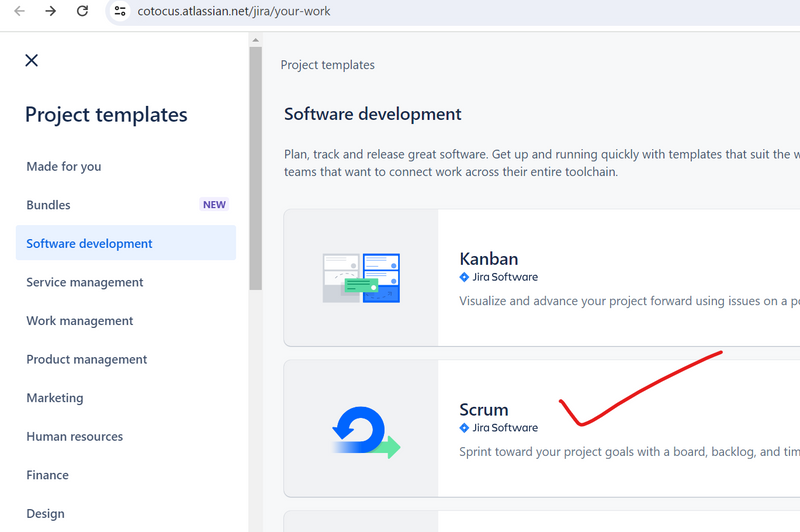The width and height of the screenshot is (800, 532).
Task: Focus the browser address bar URL
Action: pos(234,11)
